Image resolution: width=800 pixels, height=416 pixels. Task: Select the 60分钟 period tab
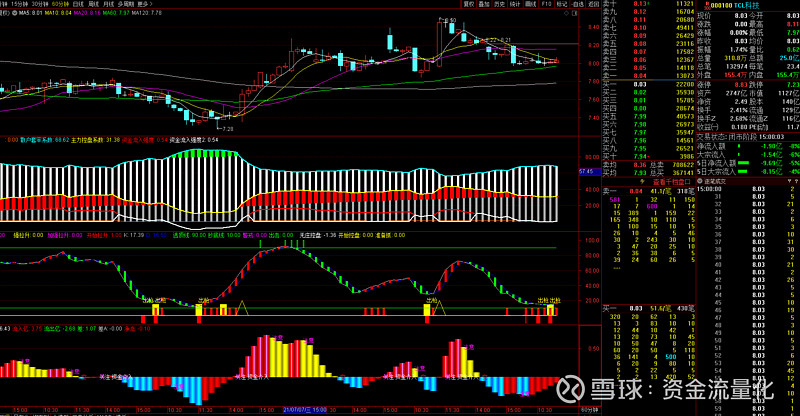[60, 4]
